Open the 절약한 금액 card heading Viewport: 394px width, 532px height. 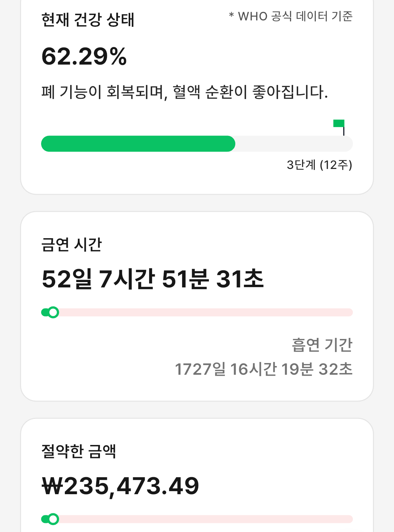[x=79, y=451]
